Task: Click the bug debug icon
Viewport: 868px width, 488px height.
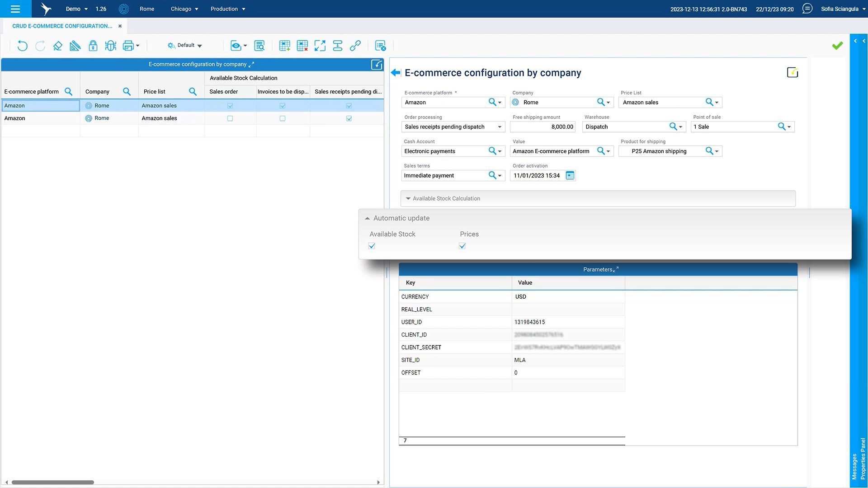Action: pyautogui.click(x=110, y=46)
